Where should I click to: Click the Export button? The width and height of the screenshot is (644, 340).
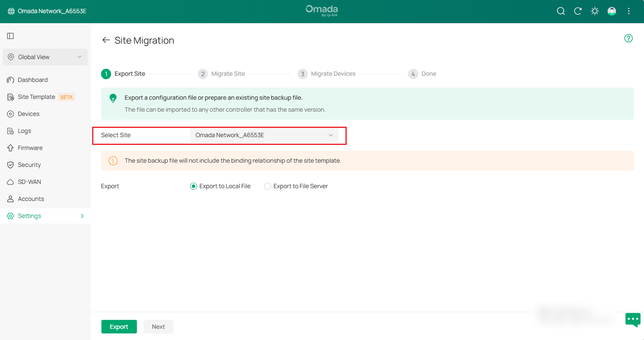[x=119, y=326]
